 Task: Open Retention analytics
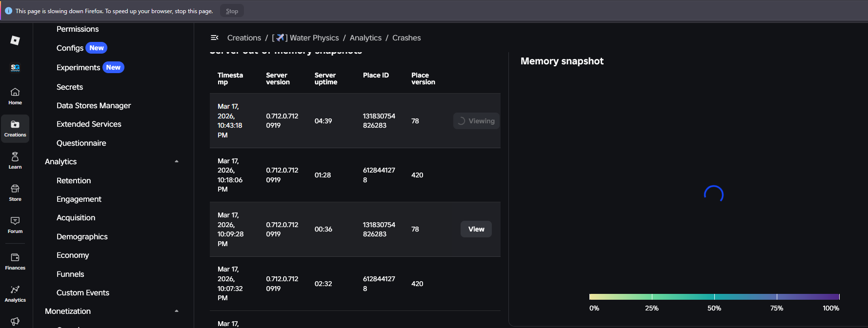(x=74, y=180)
